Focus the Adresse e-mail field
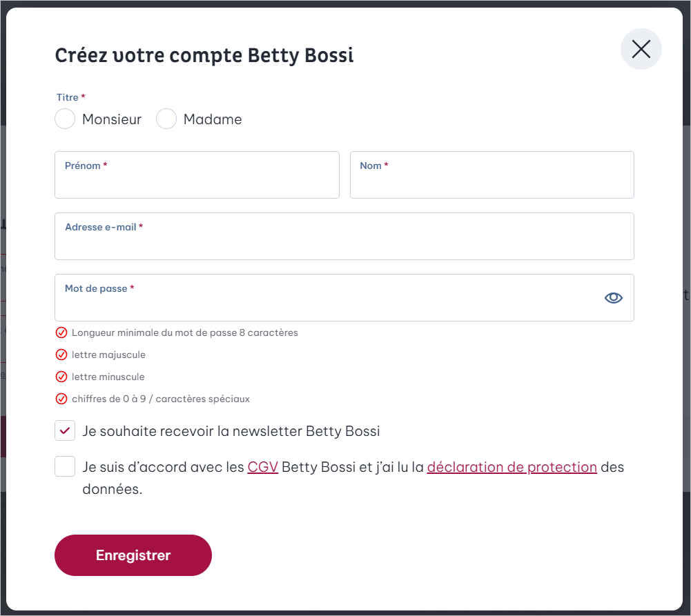Screen dimensions: 691x616 coord(344,237)
